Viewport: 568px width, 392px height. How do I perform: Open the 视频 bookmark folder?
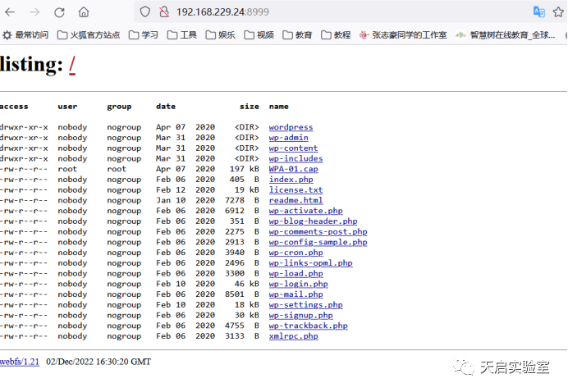tap(259, 34)
